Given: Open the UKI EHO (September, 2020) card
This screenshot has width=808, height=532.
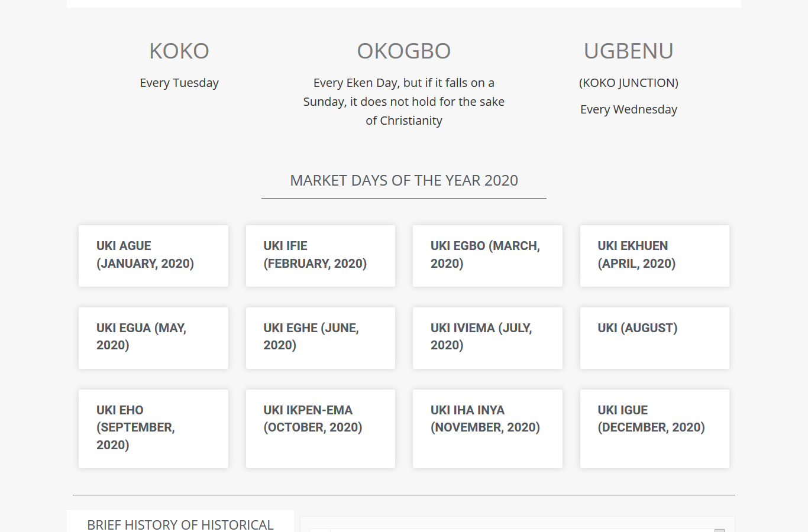Looking at the screenshot, I should point(153,428).
